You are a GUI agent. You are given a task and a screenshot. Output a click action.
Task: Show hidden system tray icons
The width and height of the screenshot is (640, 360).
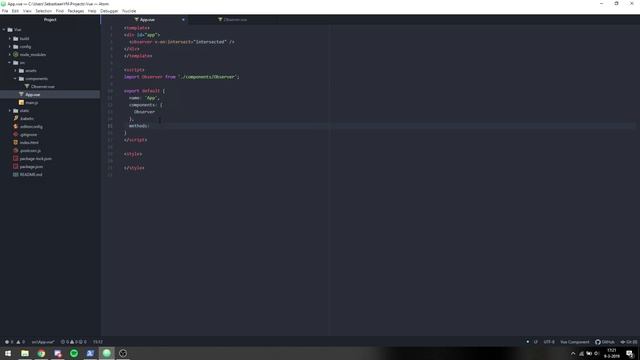click(573, 353)
